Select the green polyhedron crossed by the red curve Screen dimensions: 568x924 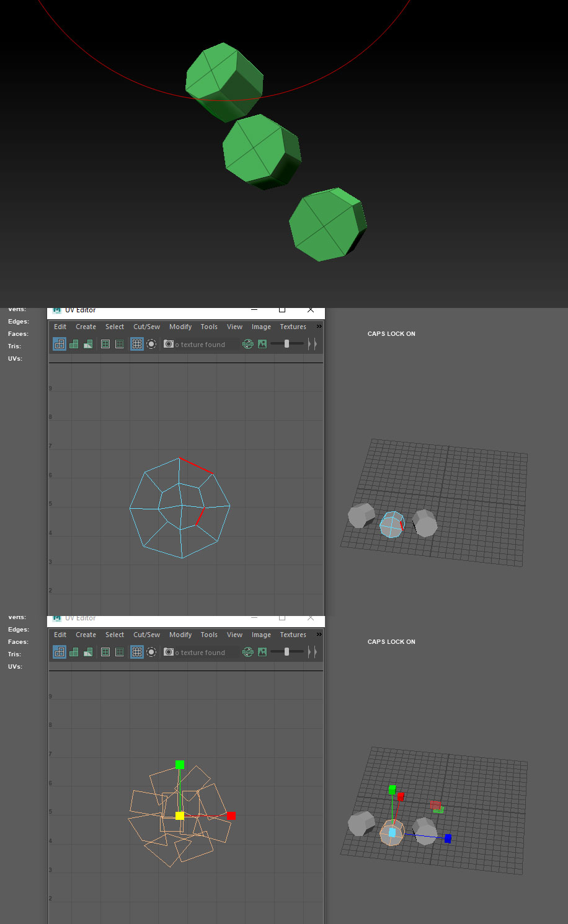point(224,81)
